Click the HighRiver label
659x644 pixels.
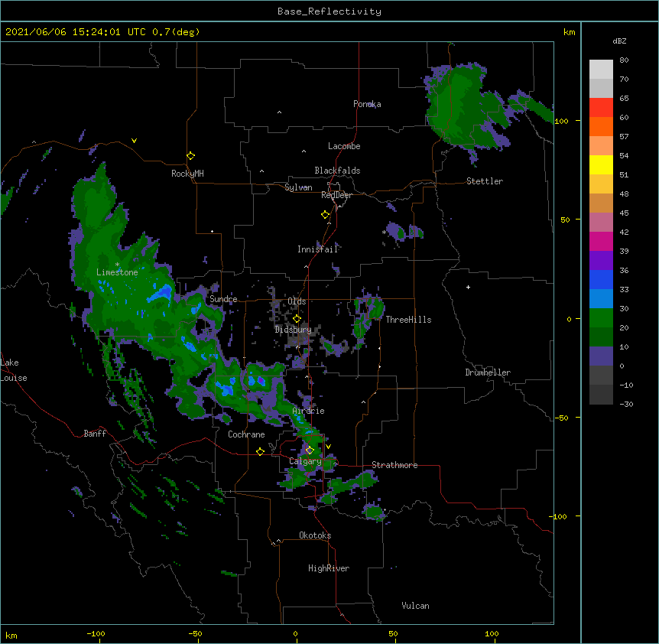pyautogui.click(x=329, y=568)
